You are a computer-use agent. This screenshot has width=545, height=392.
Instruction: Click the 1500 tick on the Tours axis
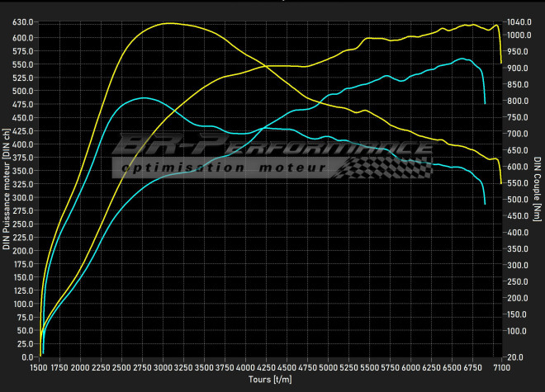tap(39, 367)
